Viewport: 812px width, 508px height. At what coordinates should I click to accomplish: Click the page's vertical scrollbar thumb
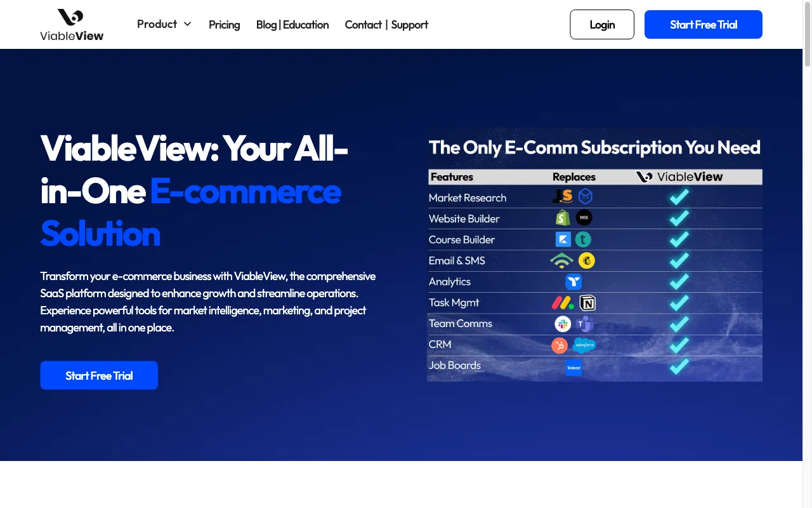pyautogui.click(x=807, y=33)
